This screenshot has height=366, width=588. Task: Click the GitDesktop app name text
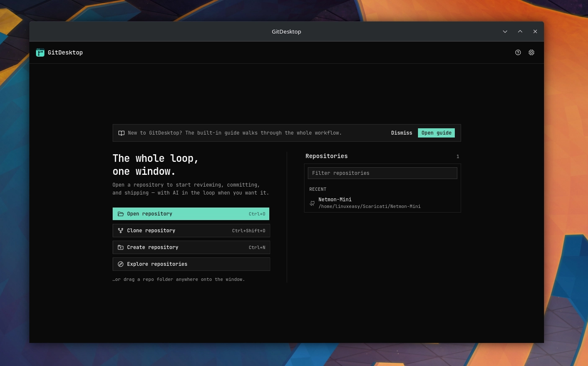(65, 52)
